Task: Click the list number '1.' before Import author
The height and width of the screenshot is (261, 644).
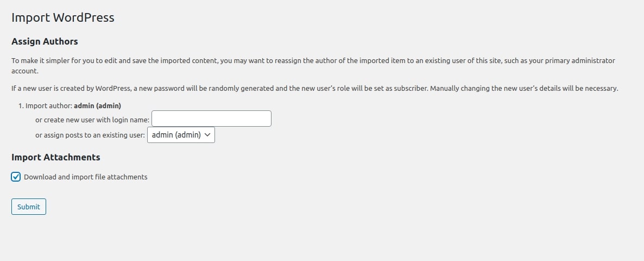Action: tap(21, 105)
